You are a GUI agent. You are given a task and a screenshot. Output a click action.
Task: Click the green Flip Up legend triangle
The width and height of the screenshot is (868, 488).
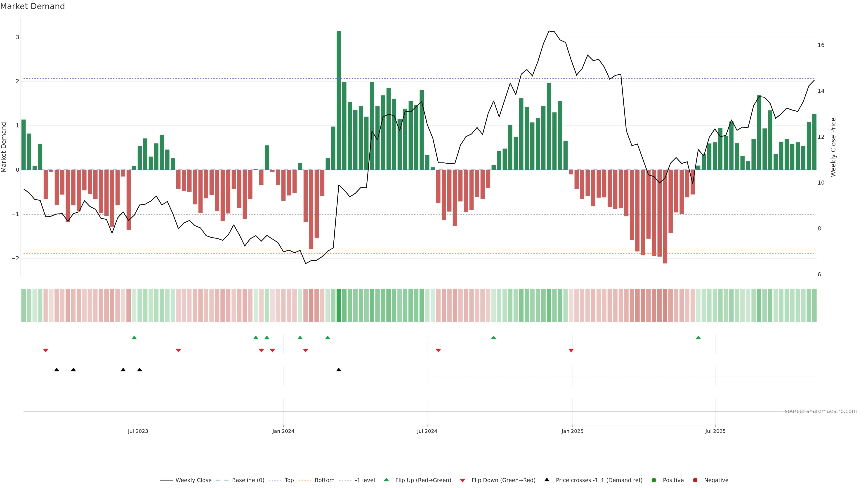[387, 480]
